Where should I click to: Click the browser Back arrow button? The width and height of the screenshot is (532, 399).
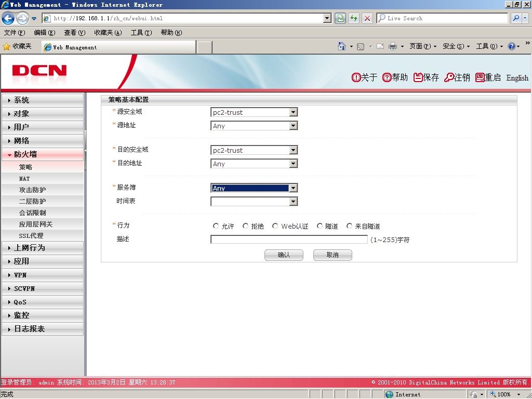point(8,18)
